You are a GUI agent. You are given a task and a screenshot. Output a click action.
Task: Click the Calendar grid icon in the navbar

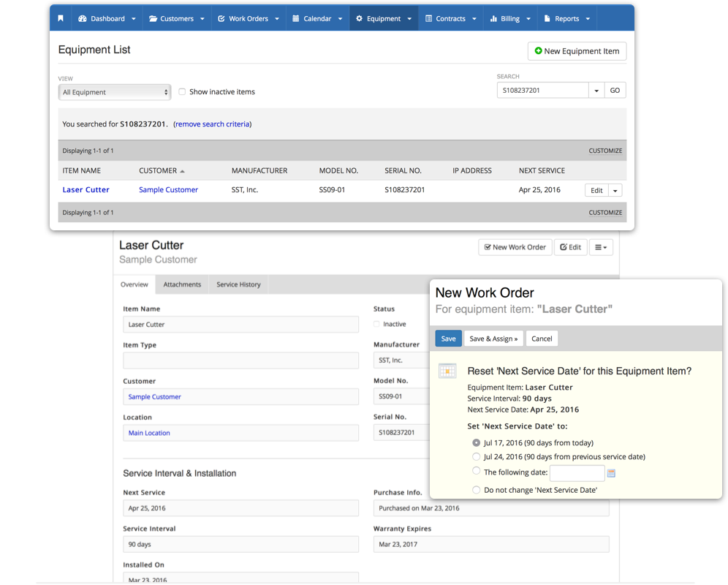click(x=296, y=18)
